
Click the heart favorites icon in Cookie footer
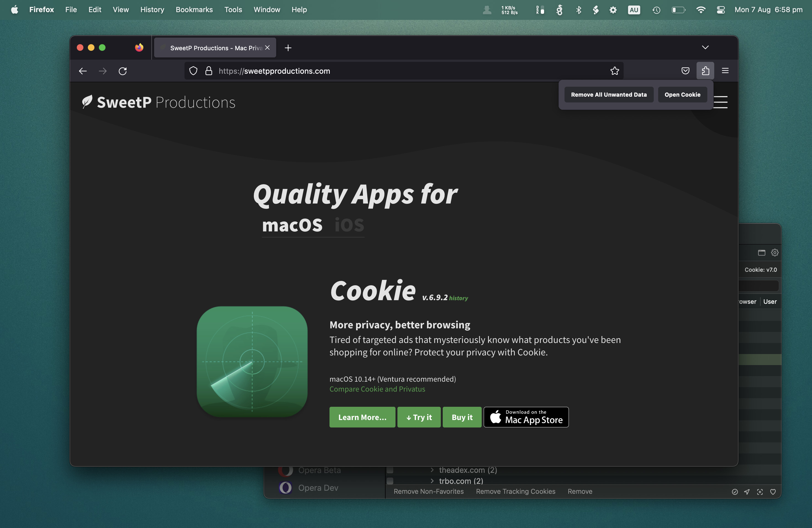[773, 492]
